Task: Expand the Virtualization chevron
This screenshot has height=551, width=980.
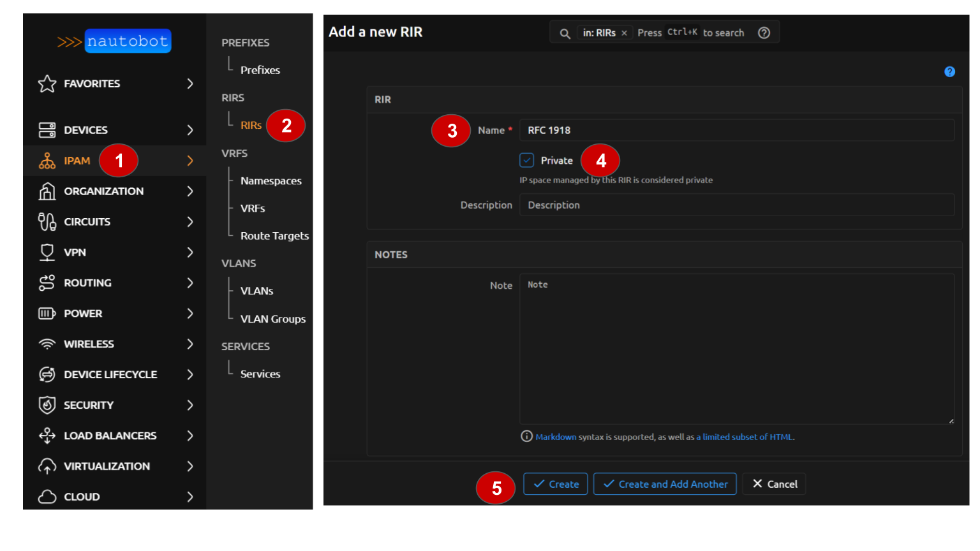Action: pos(189,466)
